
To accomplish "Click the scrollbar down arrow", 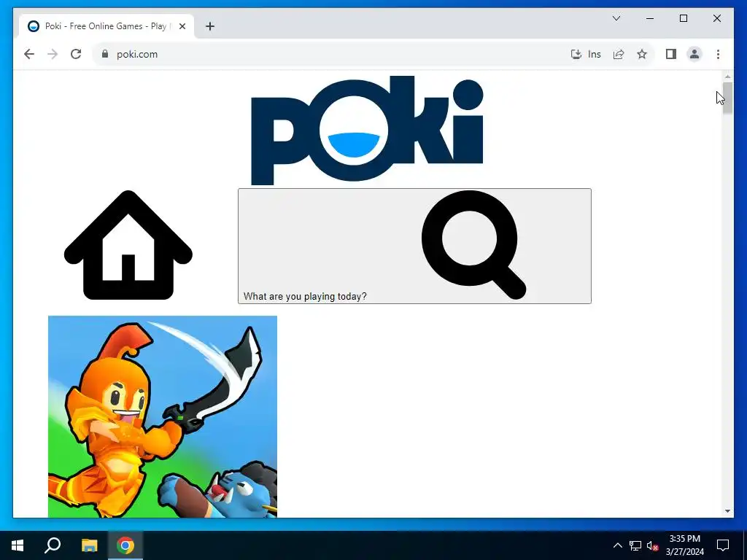I will point(727,511).
